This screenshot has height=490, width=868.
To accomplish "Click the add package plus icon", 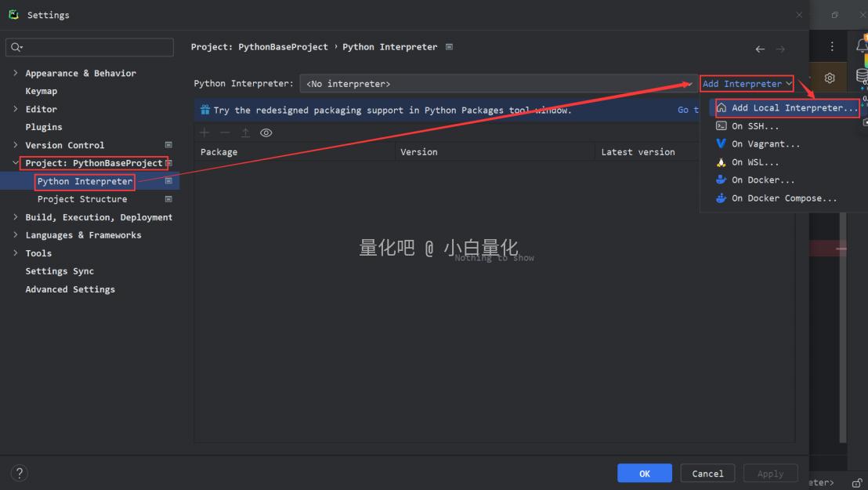I will click(204, 133).
